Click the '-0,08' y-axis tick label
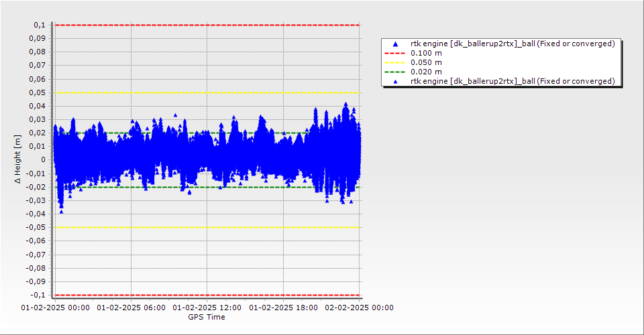 pos(36,268)
